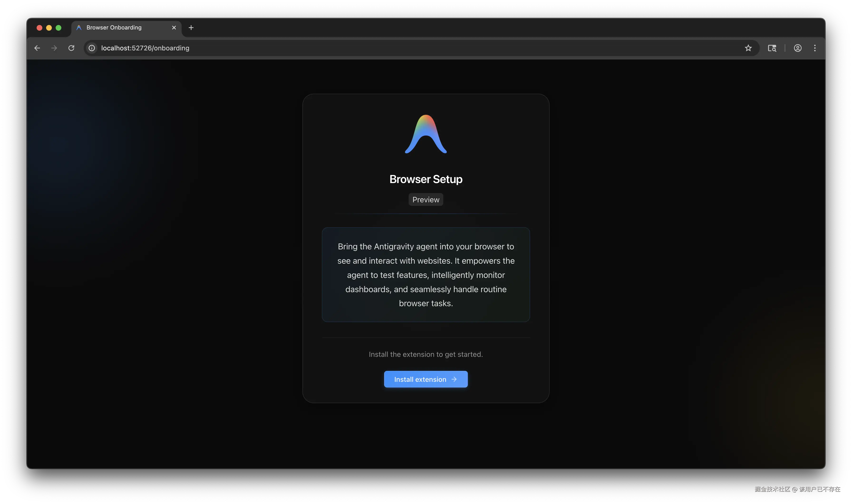View site information icon in address bar
The image size is (852, 504).
pyautogui.click(x=92, y=48)
